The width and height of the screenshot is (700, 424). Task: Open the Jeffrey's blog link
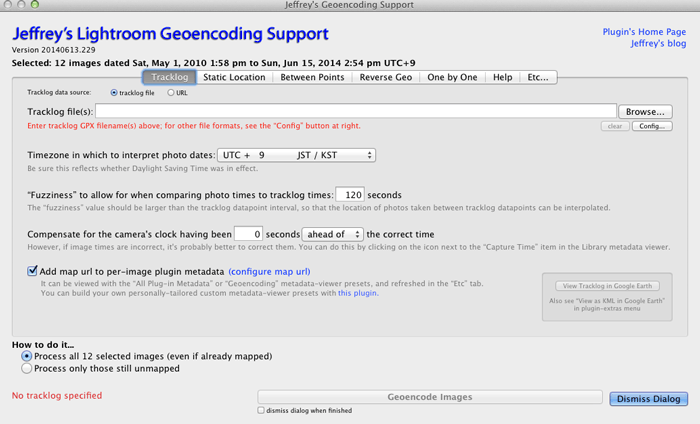(x=658, y=43)
